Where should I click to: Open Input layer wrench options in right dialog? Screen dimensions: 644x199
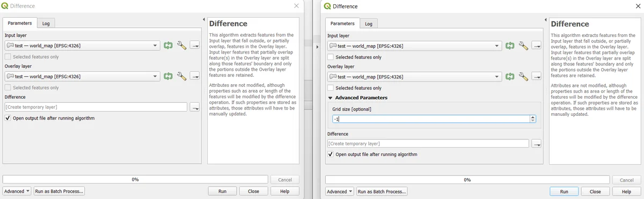click(523, 46)
